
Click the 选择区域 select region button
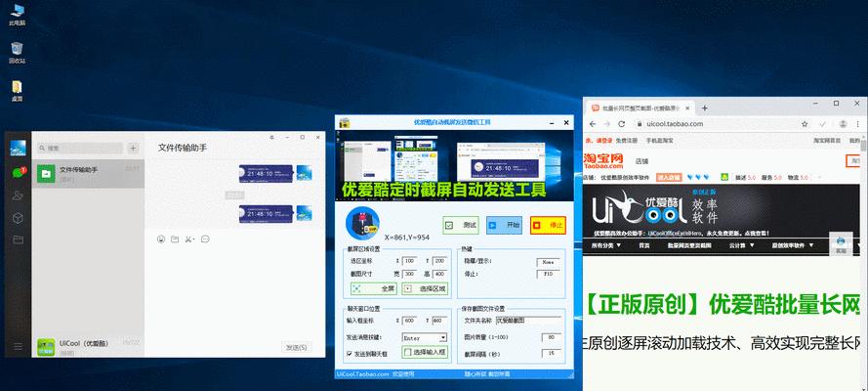click(x=425, y=288)
